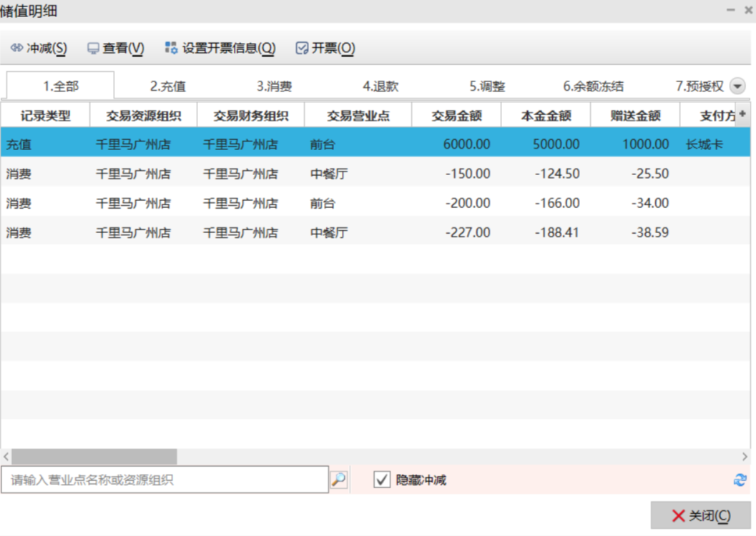Click the refresh icon at bottom right
The height and width of the screenshot is (536, 756).
pos(740,480)
